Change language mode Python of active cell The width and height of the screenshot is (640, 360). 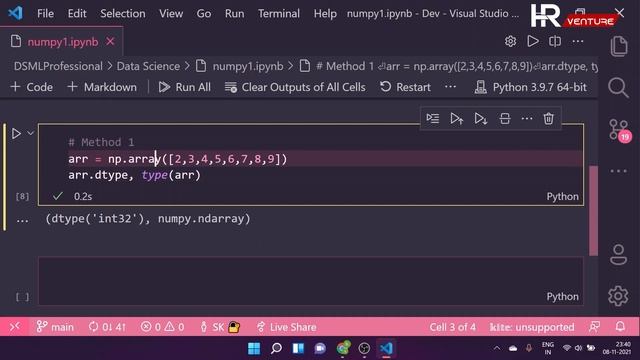[x=562, y=196]
